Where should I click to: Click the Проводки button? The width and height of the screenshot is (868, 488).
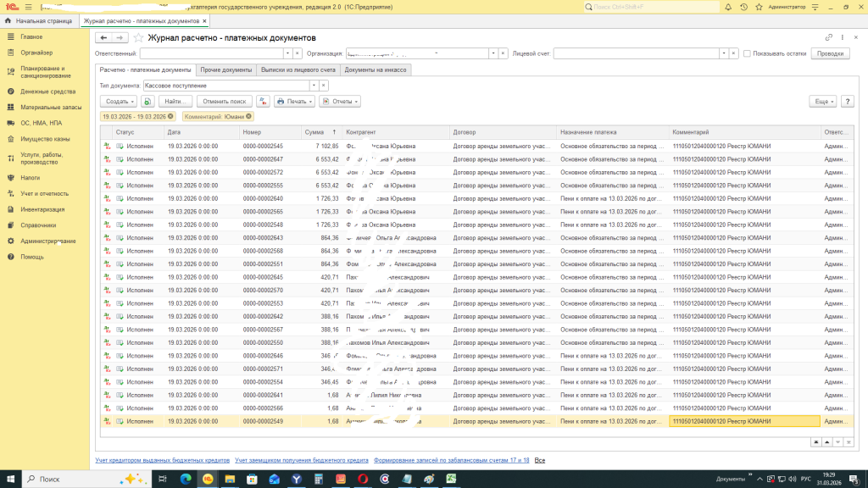point(830,53)
